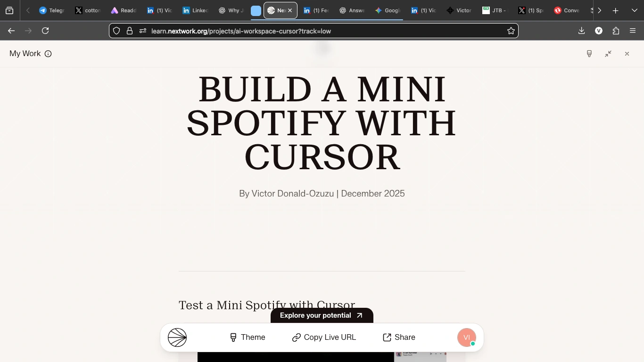Click the project screenshot thumbnail preview

pyautogui.click(x=322, y=356)
